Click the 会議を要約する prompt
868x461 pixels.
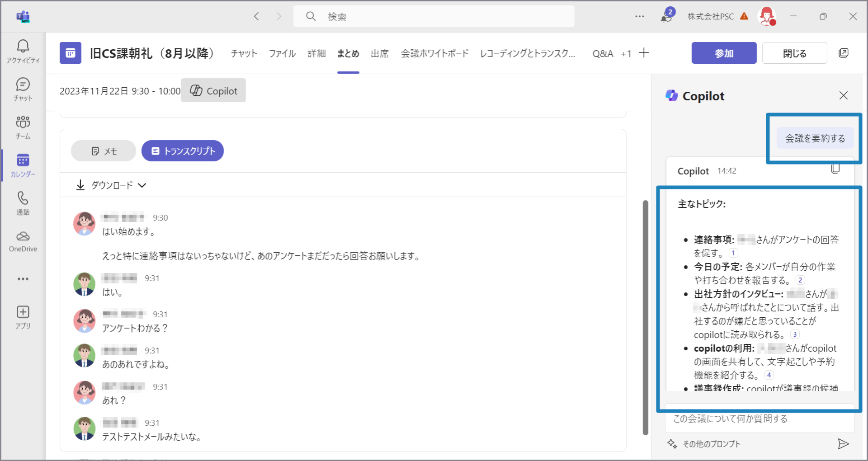tap(815, 138)
